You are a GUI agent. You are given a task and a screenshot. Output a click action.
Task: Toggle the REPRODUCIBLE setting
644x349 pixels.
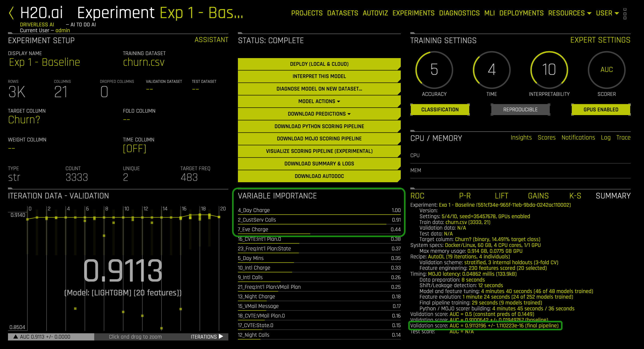(520, 109)
